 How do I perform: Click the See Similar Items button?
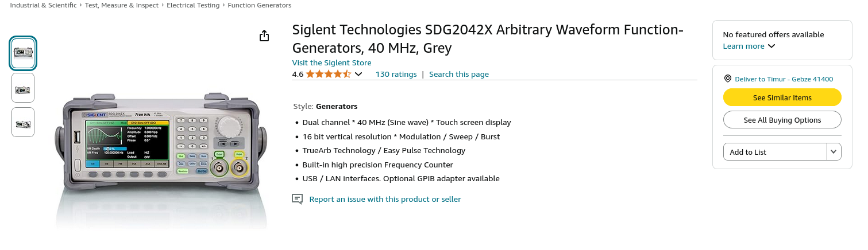pos(782,97)
